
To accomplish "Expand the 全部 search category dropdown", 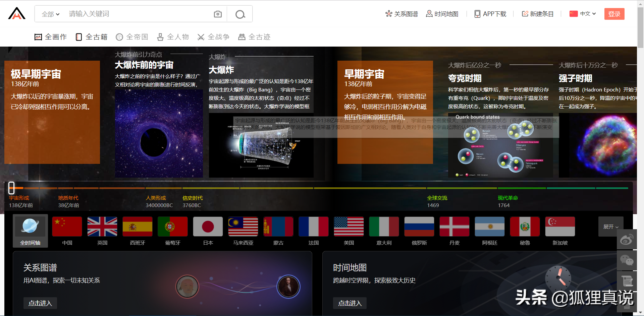I will [50, 14].
